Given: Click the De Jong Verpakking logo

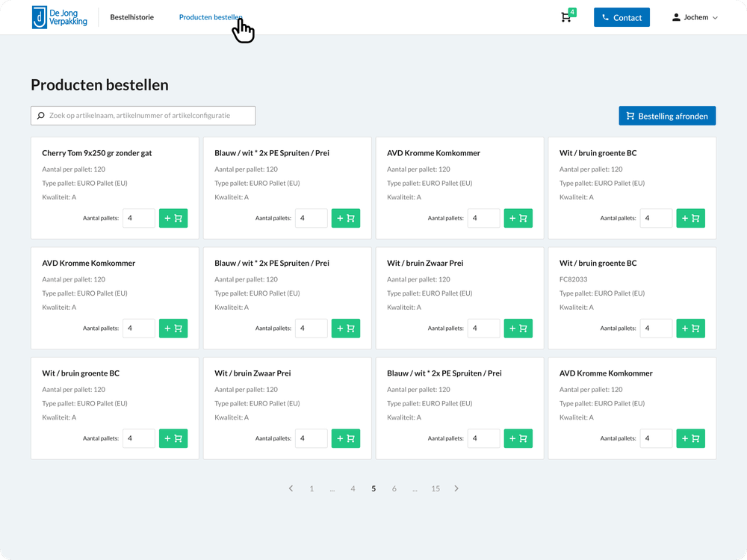Looking at the screenshot, I should click(x=60, y=17).
